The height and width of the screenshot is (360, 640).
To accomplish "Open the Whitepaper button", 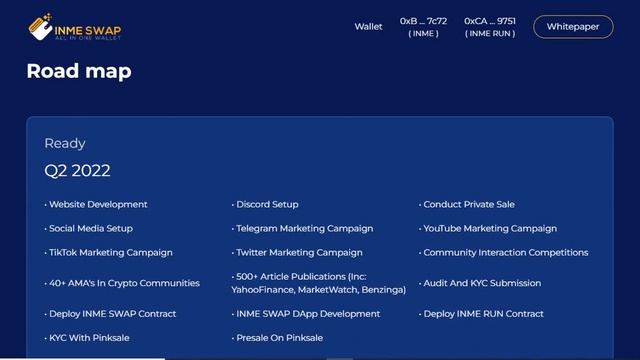I will pyautogui.click(x=573, y=27).
